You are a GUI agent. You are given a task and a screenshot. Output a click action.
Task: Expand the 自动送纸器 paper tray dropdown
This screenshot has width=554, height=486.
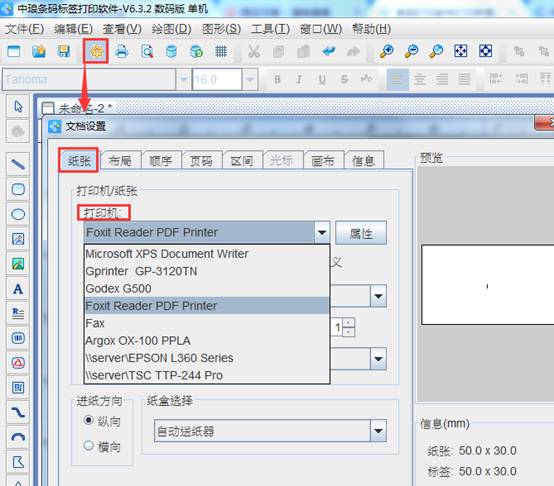(378, 431)
